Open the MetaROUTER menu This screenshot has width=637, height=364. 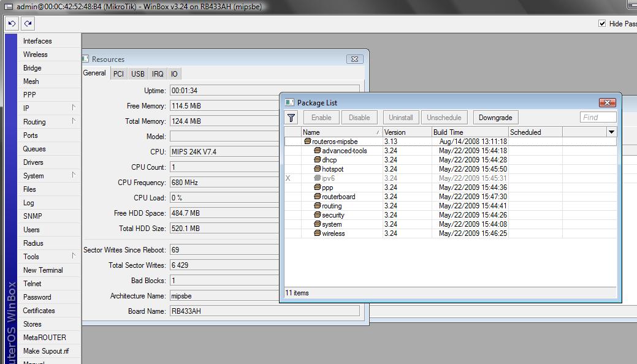[45, 338]
